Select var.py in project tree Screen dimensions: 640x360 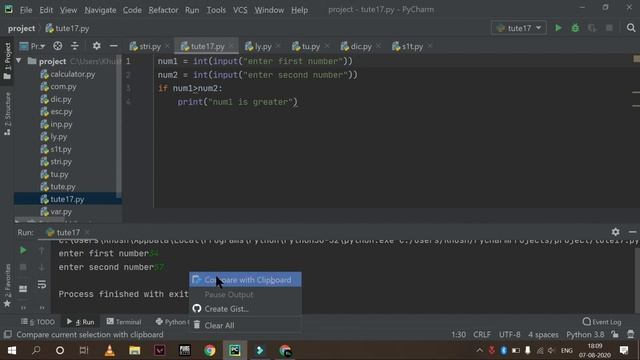click(x=56, y=212)
